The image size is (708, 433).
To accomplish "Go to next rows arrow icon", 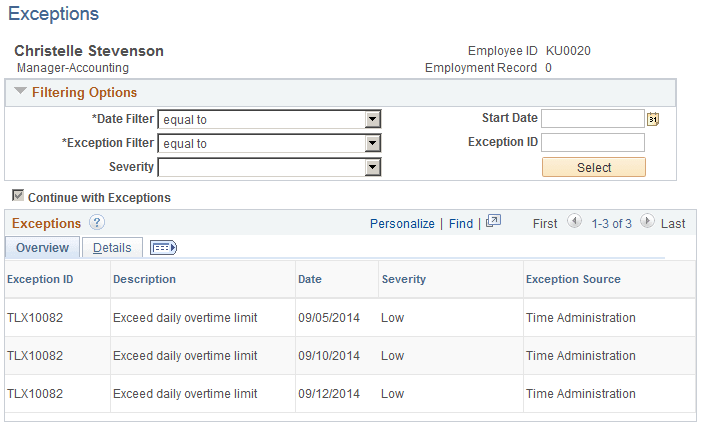I will [x=647, y=221].
